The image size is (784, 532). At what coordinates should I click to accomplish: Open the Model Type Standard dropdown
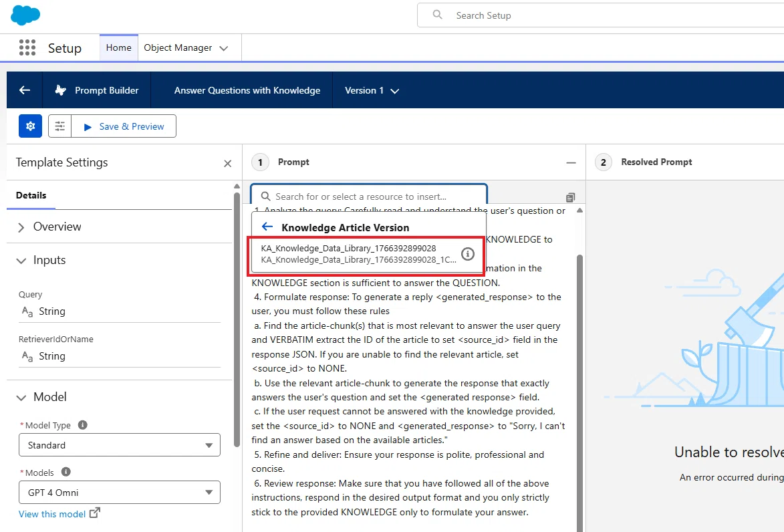click(x=120, y=445)
